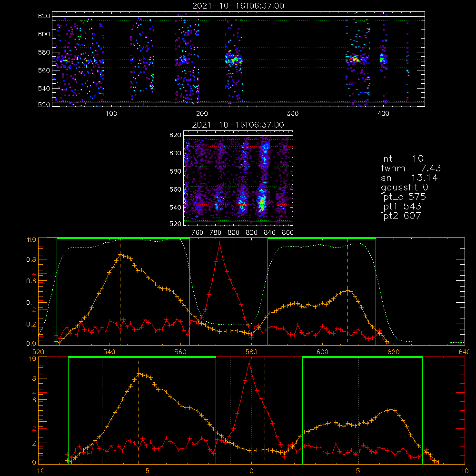Screen dimensions: 476x476
Task: Click y-axis label 540 on top spectrogram
Action: click(x=44, y=89)
